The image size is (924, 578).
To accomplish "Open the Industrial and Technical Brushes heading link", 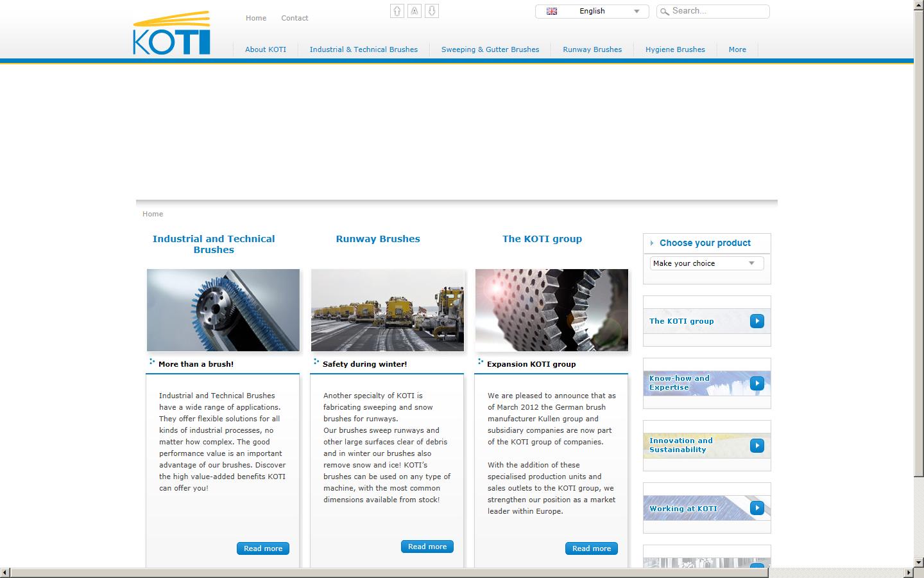I will pos(214,244).
